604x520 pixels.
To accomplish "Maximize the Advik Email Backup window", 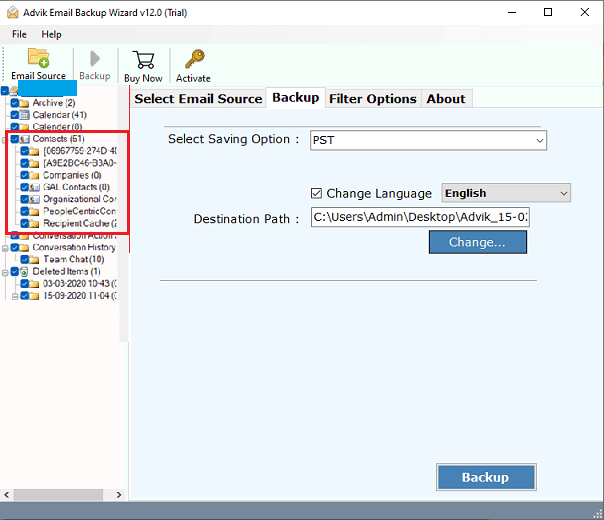I will pyautogui.click(x=548, y=12).
